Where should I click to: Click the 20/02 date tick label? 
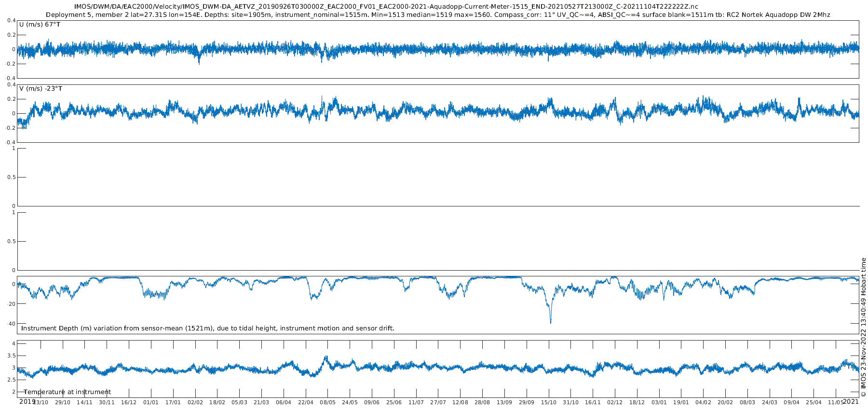[x=725, y=402]
